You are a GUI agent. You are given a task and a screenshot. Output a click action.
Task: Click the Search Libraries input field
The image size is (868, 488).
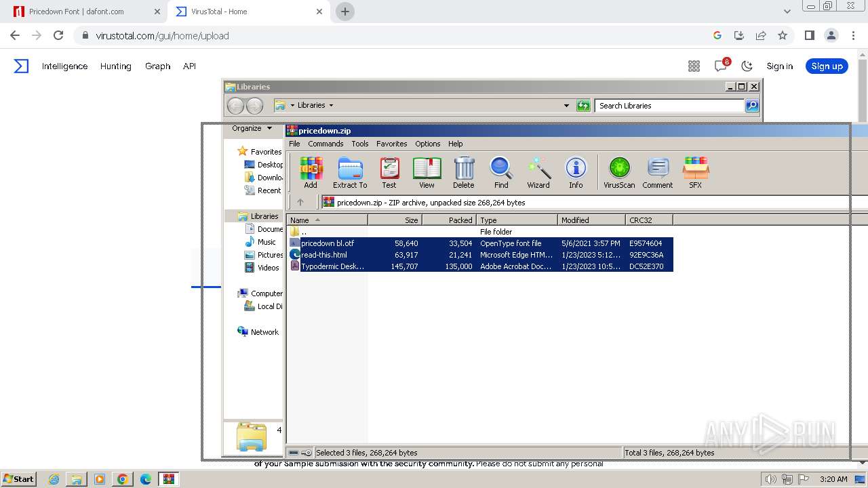pyautogui.click(x=669, y=106)
